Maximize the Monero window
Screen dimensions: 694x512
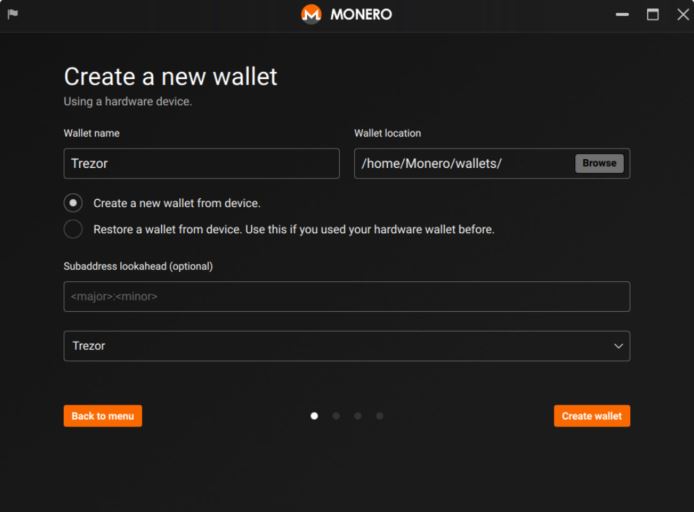click(x=653, y=15)
